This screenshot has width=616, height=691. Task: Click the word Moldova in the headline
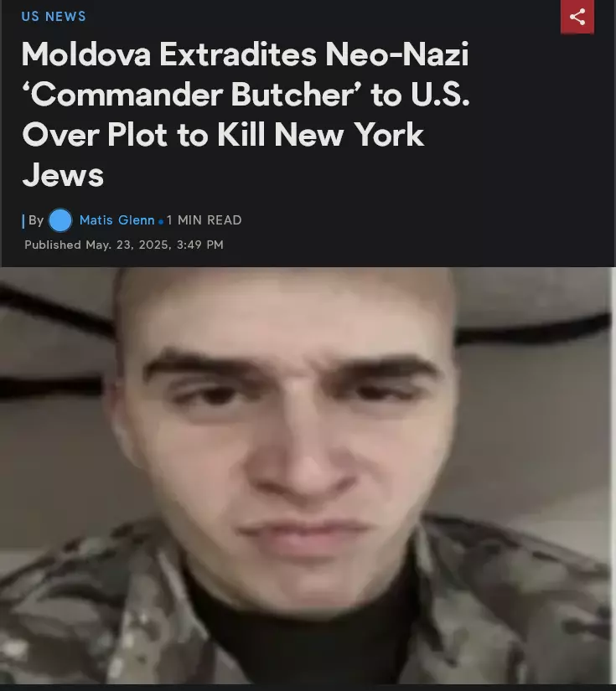point(86,54)
